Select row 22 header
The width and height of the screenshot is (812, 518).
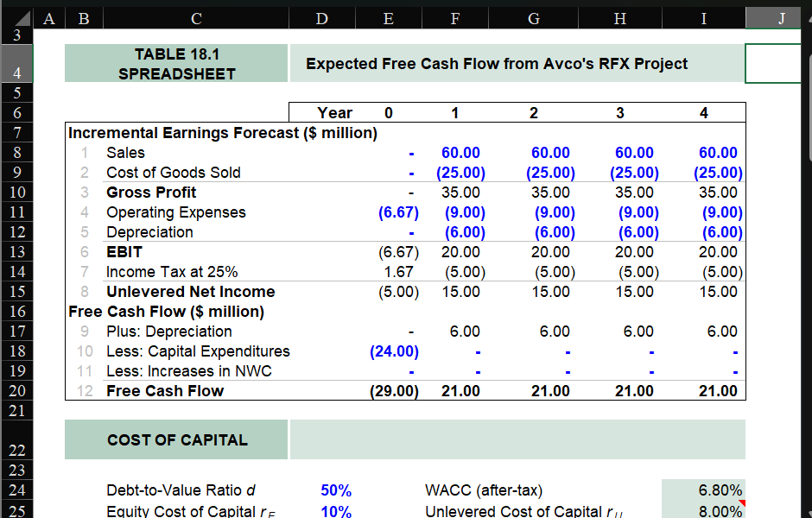click(x=16, y=439)
